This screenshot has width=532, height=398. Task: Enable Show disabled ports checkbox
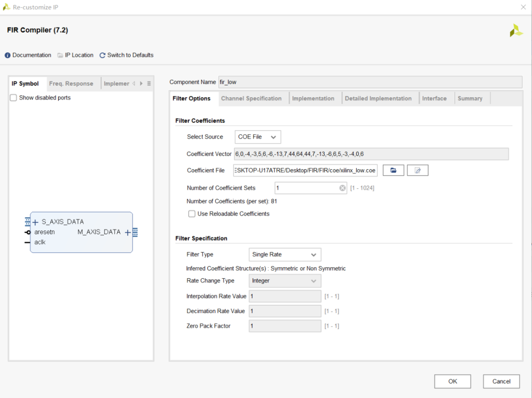(14, 98)
